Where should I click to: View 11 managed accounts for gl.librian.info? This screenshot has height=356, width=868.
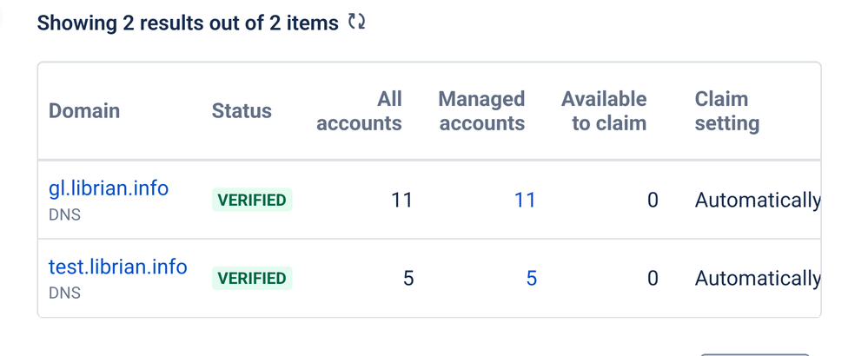[x=525, y=200]
